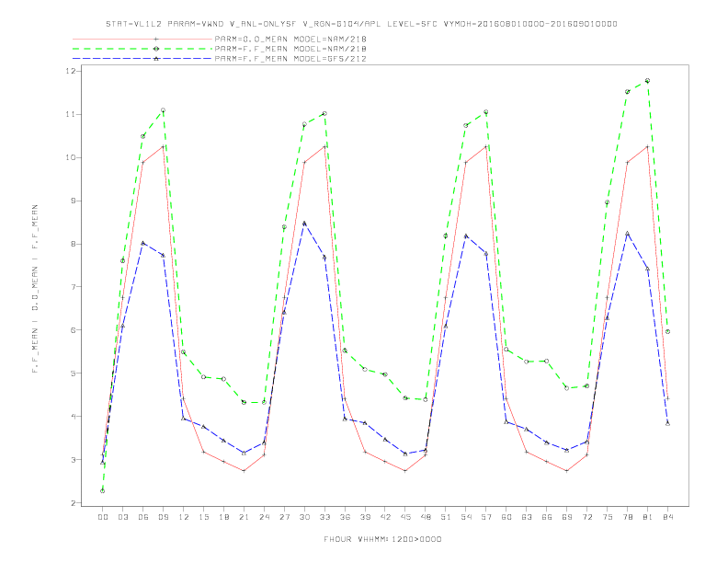
Task: Click x-axis forecast hour label 84
Action: 668,517
